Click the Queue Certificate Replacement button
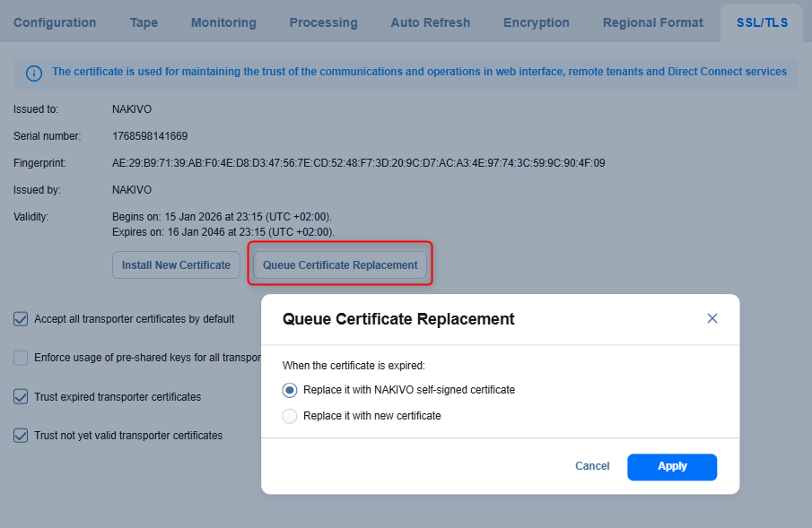Viewport: 812px width, 528px height. coord(340,265)
